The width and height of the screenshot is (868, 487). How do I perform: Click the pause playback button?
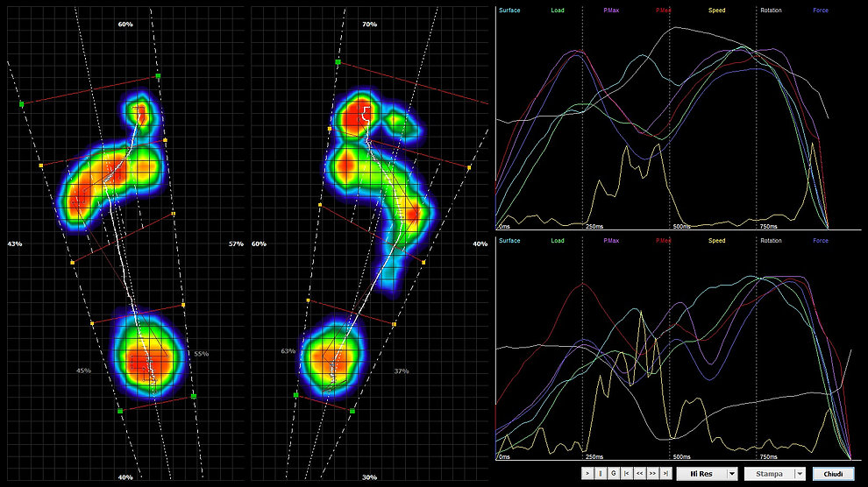coord(601,474)
